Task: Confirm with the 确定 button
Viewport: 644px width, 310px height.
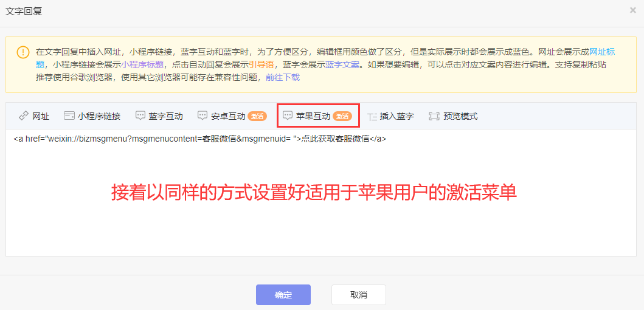Action: click(283, 295)
